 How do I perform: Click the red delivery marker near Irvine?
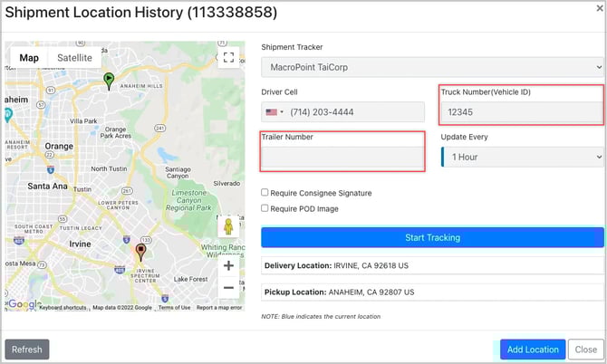140,251
